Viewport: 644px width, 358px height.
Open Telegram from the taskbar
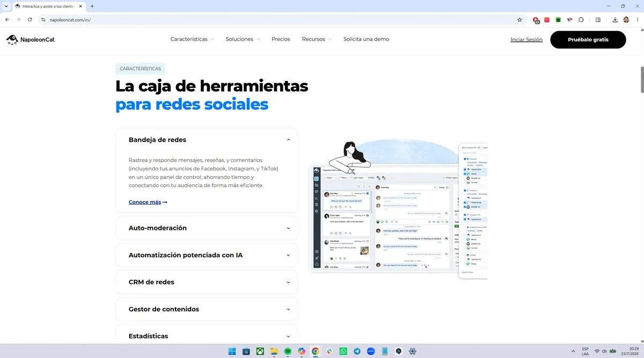click(x=357, y=351)
